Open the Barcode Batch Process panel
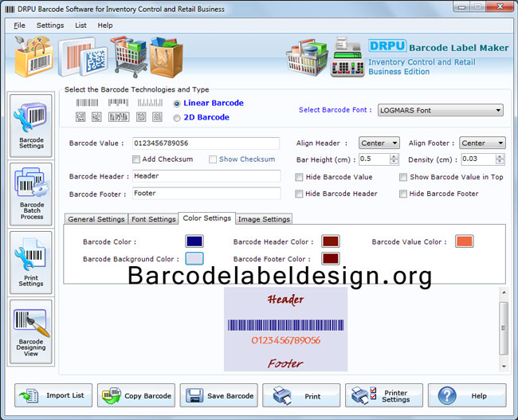This screenshot has width=518, height=420. coord(31,194)
